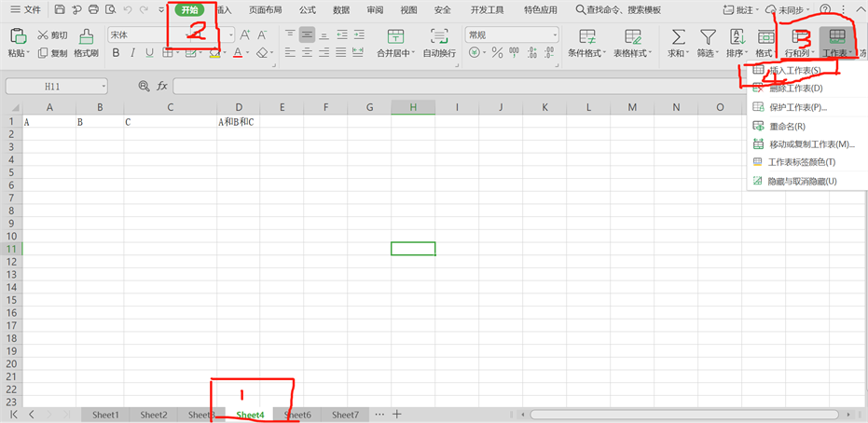The height and width of the screenshot is (423, 868).
Task: Toggle Italic formatting
Action: click(133, 53)
